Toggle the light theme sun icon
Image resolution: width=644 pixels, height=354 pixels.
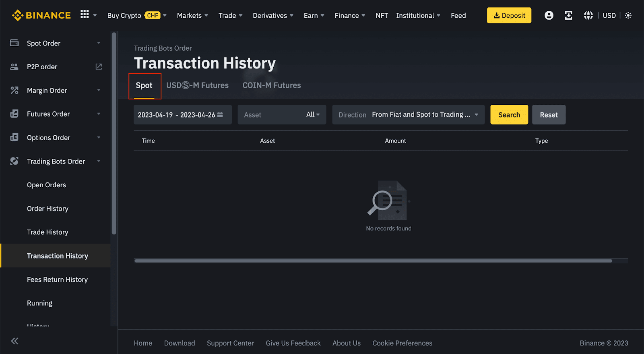pyautogui.click(x=628, y=15)
